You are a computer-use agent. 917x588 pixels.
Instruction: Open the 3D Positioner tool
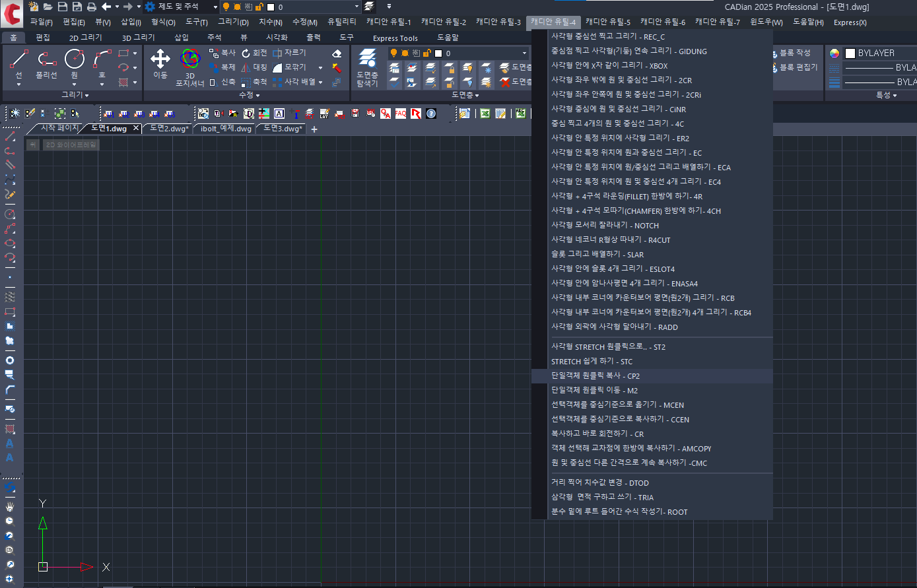tap(190, 66)
